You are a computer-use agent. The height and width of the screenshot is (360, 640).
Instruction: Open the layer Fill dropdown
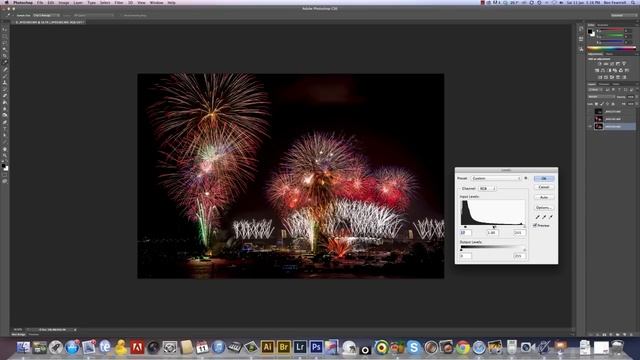(637, 104)
